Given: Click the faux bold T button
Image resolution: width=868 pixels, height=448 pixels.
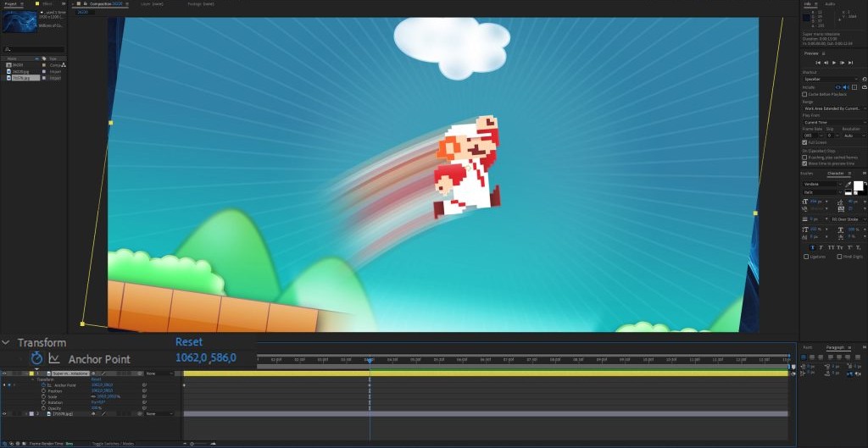Looking at the screenshot, I should pos(812,247).
